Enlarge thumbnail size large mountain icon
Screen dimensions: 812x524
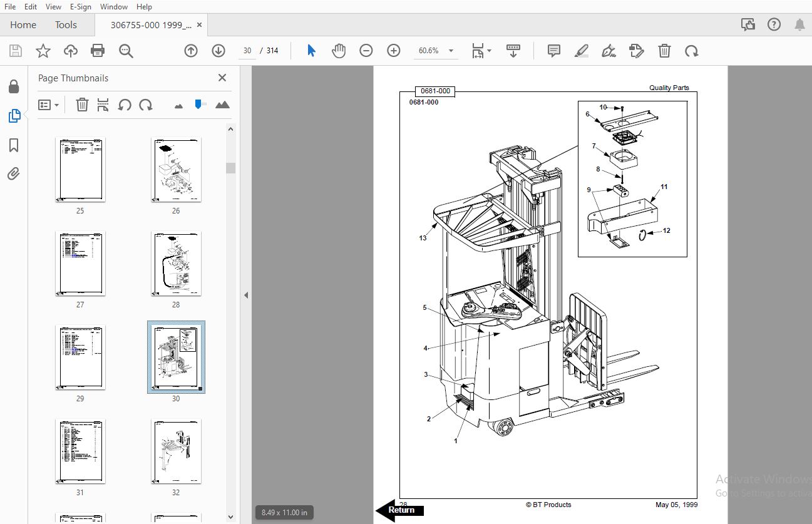pyautogui.click(x=222, y=105)
